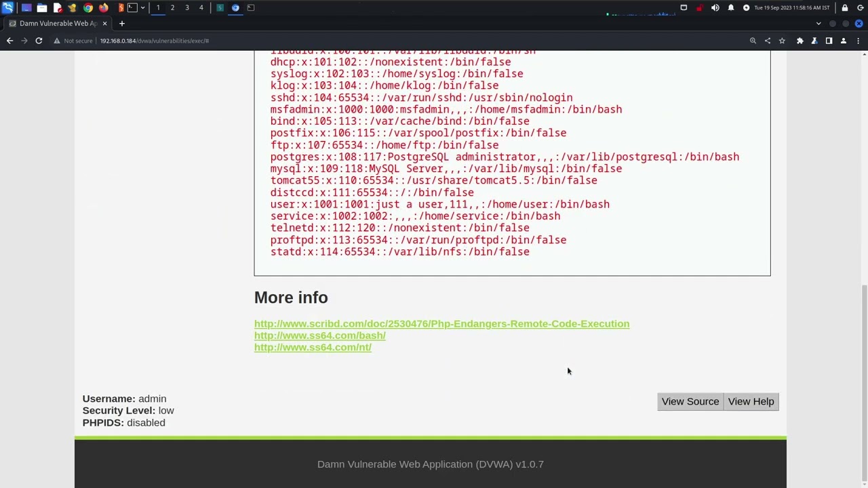Switch to workspace 1

point(158,7)
